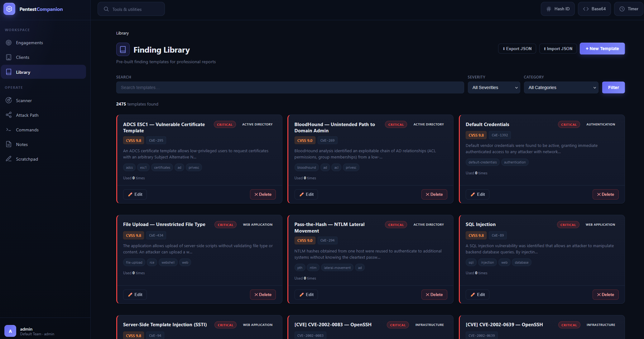Screen dimensions: 644x339
Task: Delete the File Upload template
Action: pos(263,294)
